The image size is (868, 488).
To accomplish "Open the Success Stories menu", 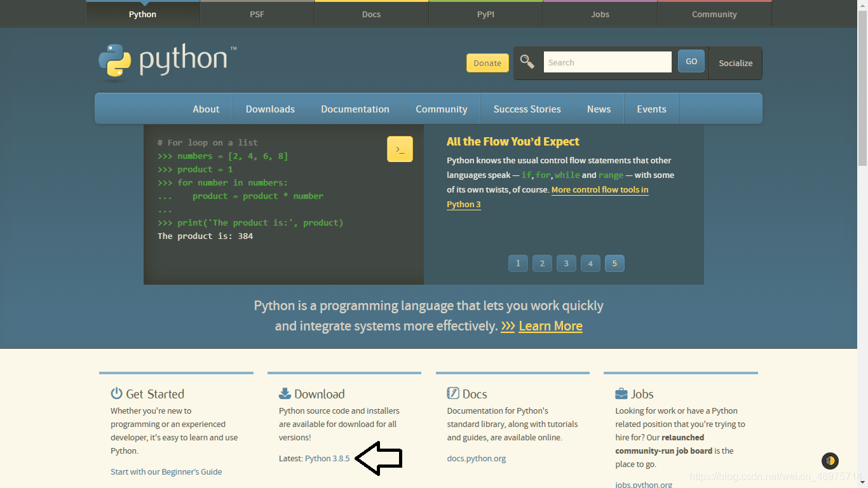I will [527, 109].
